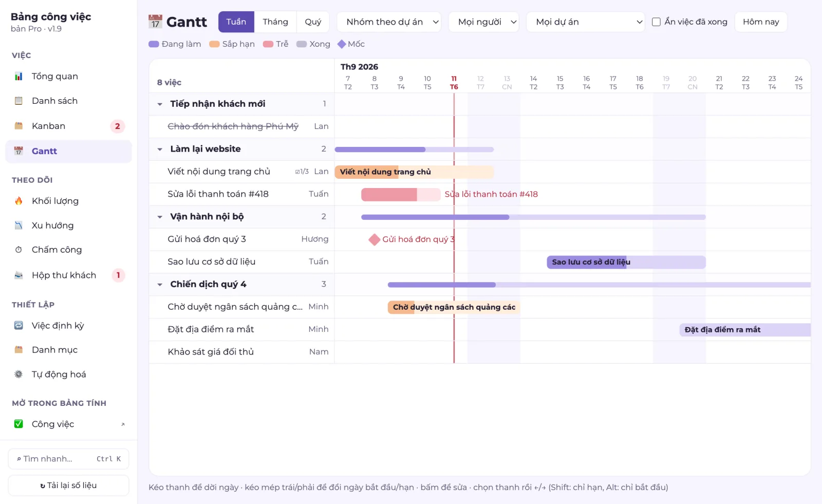The height and width of the screenshot is (504, 822).
Task: Select the Sao lưu cơ sở dữ liệu Gantt bar
Action: pyautogui.click(x=626, y=262)
